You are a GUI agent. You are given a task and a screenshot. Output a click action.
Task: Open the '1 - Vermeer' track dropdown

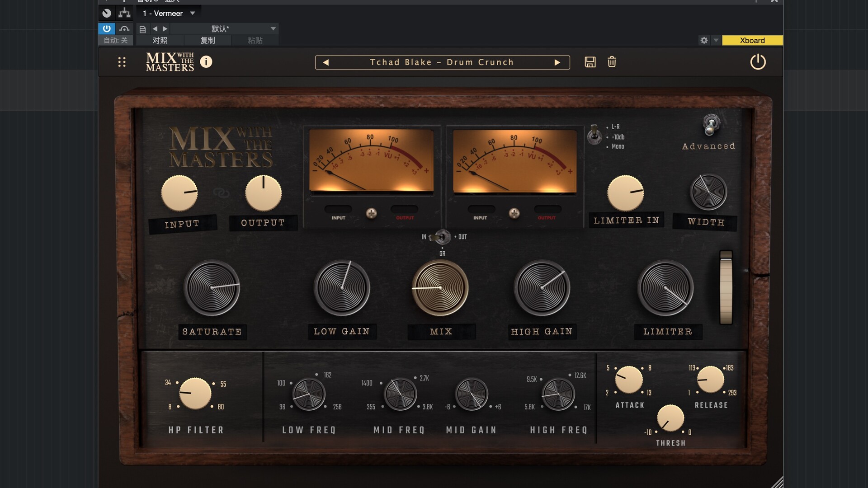[167, 13]
